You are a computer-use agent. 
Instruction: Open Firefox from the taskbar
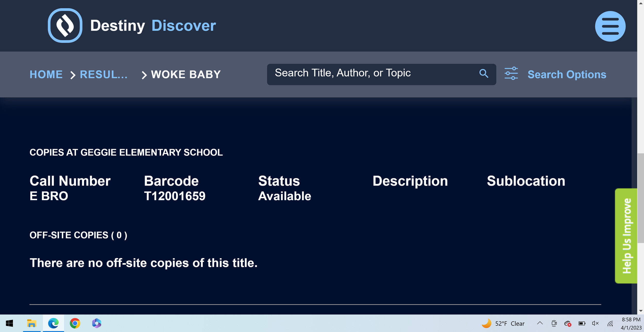coord(96,323)
